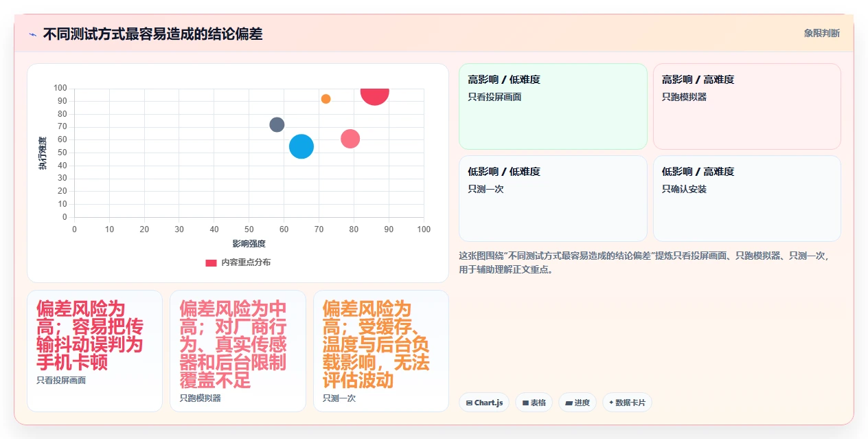Click the icon in Chart.js chip
This screenshot has width=868, height=439.
coord(469,403)
